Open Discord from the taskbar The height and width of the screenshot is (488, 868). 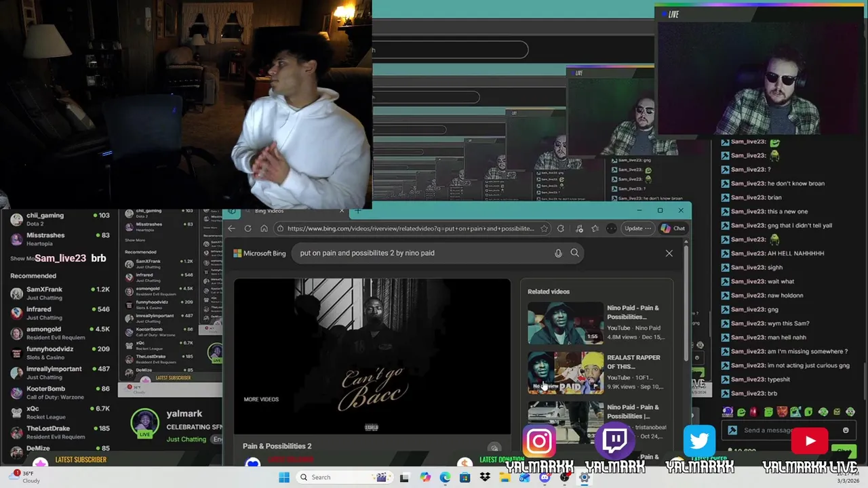(x=545, y=477)
